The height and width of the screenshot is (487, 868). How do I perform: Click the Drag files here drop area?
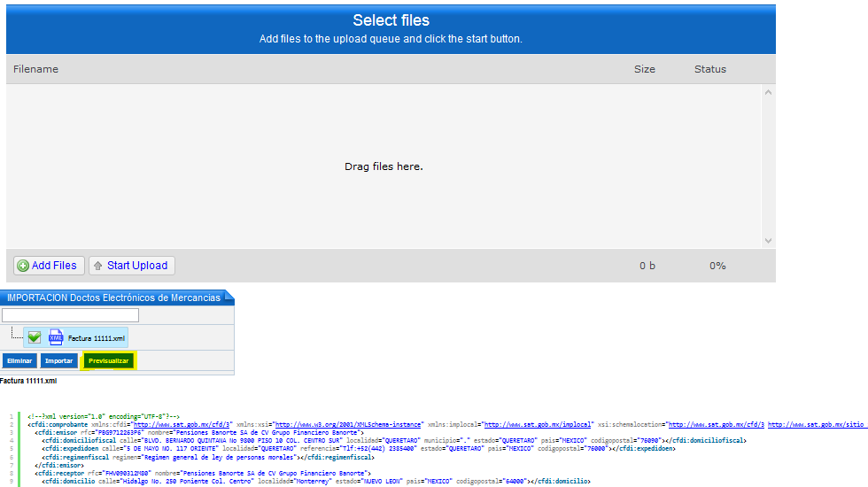coord(384,166)
